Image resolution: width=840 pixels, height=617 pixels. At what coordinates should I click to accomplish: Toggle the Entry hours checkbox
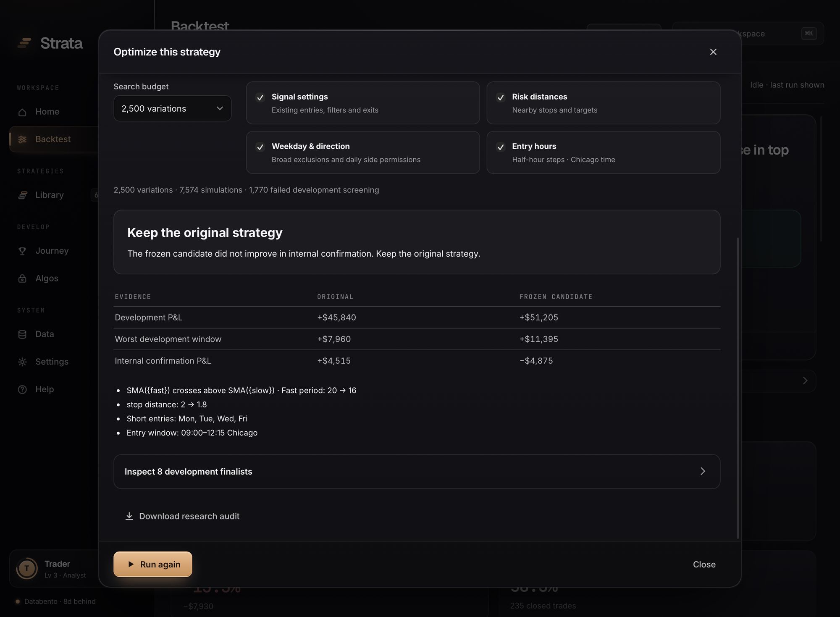click(500, 147)
